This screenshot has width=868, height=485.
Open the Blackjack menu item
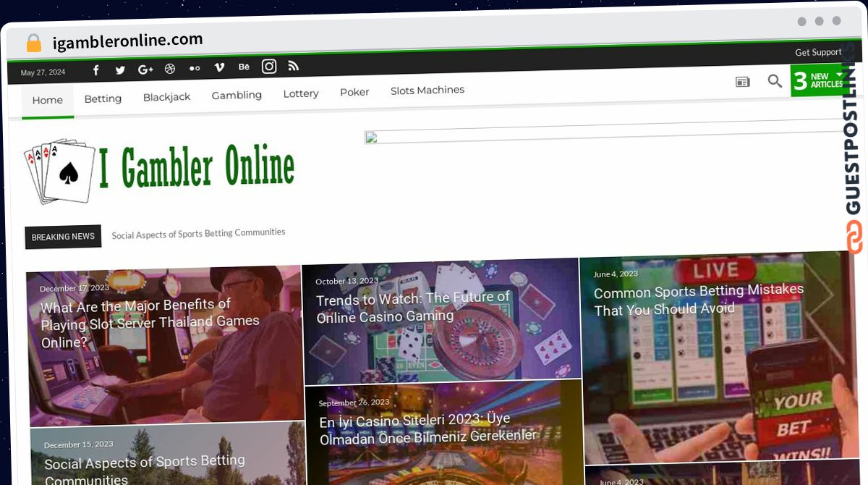click(166, 97)
